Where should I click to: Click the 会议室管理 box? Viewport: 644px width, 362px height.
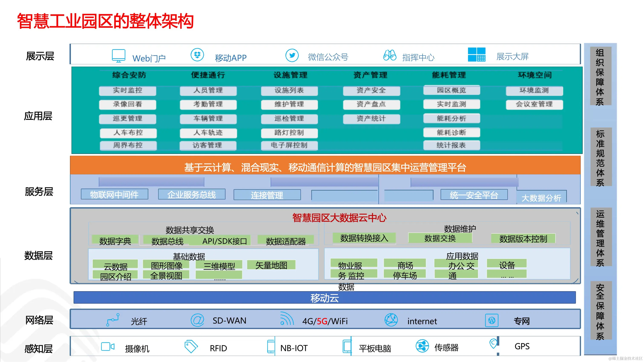coord(535,104)
